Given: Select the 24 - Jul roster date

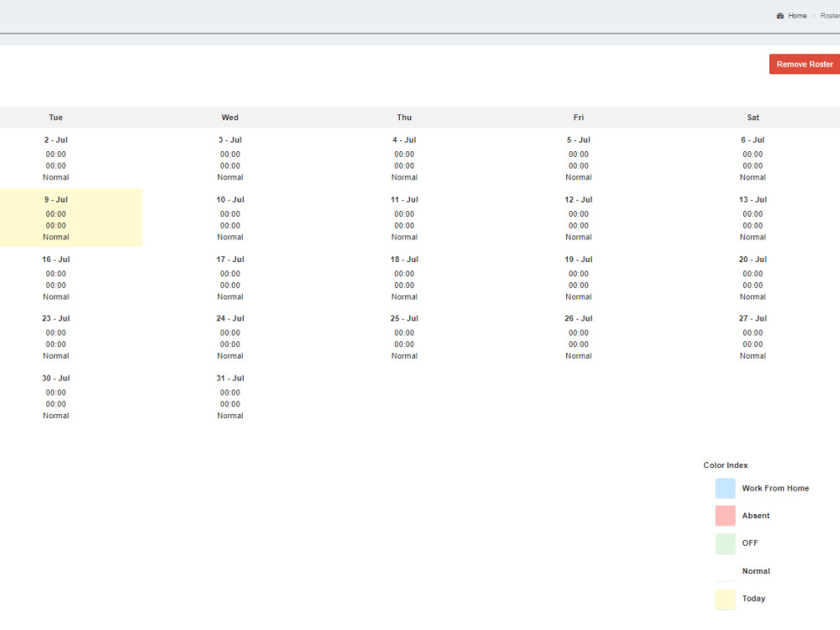Looking at the screenshot, I should (x=230, y=318).
